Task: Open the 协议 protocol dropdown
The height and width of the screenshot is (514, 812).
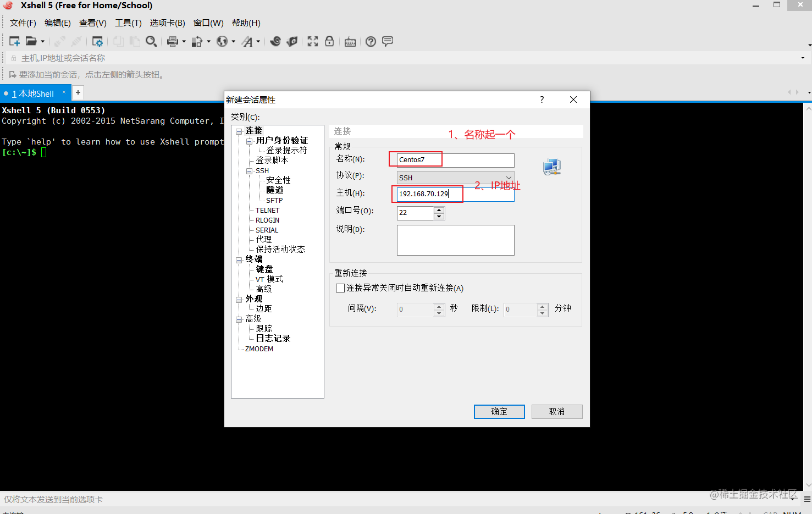Action: click(x=509, y=178)
